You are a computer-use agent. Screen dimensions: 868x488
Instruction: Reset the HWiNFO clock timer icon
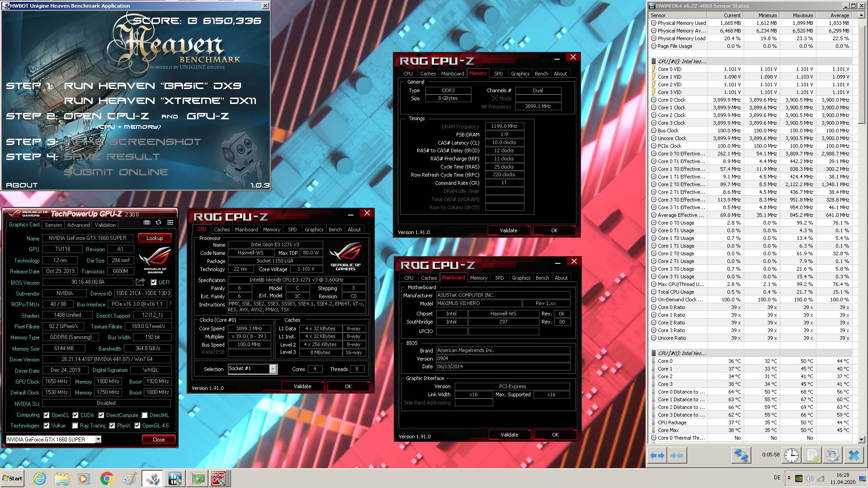792,455
